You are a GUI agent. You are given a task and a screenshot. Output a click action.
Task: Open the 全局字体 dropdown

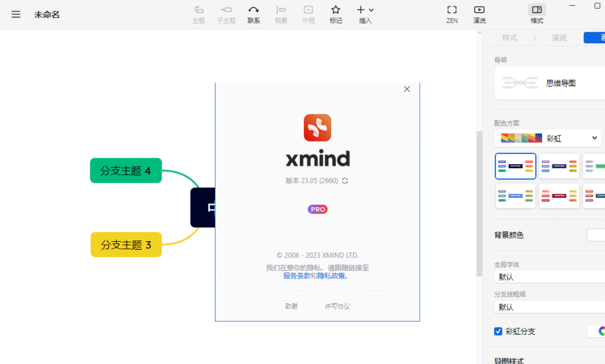coord(549,276)
